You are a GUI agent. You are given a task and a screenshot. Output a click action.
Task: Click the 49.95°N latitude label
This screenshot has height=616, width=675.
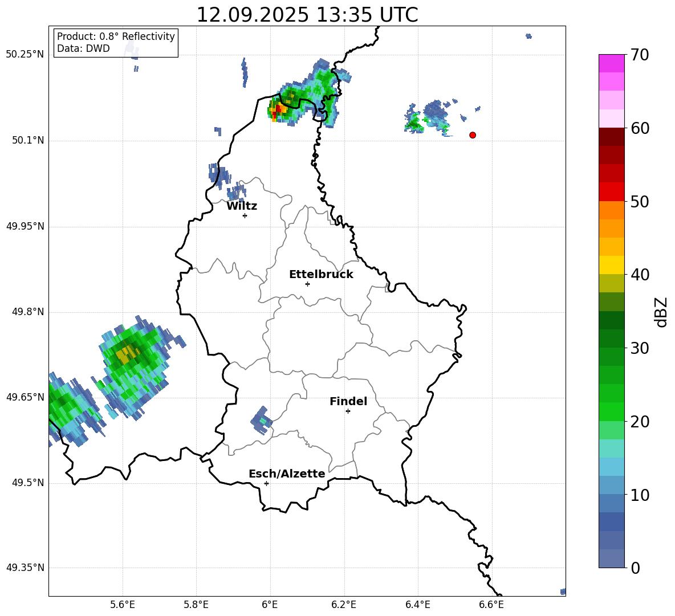coord(25,226)
